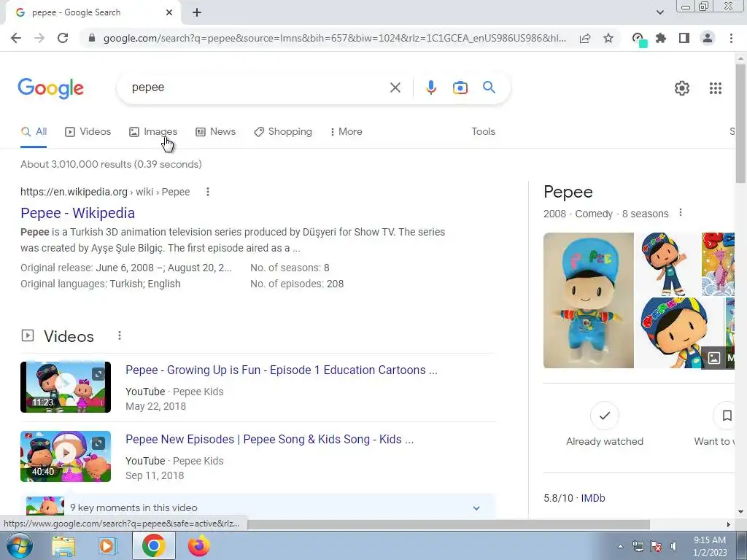
Task: Switch to the Images search tab
Action: click(x=153, y=132)
